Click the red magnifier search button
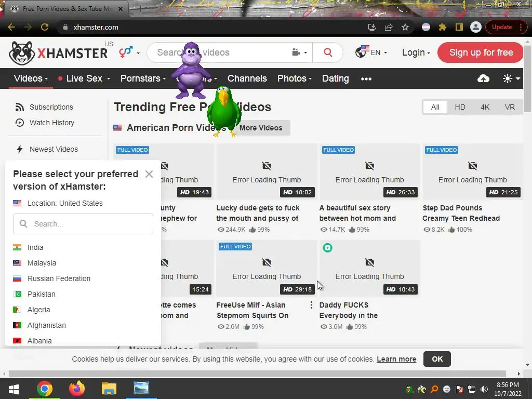532x399 pixels. [x=328, y=52]
